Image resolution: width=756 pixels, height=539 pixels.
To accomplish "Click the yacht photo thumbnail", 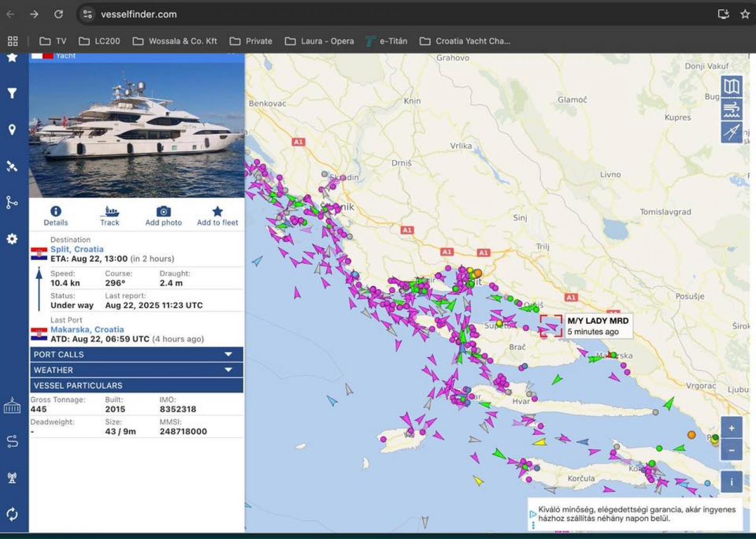I will pos(137,128).
